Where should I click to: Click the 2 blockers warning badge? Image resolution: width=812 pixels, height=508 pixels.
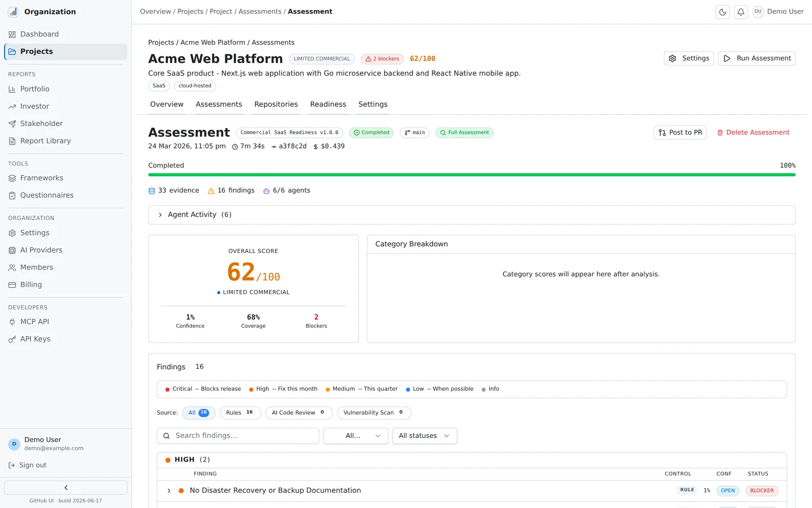[383, 59]
